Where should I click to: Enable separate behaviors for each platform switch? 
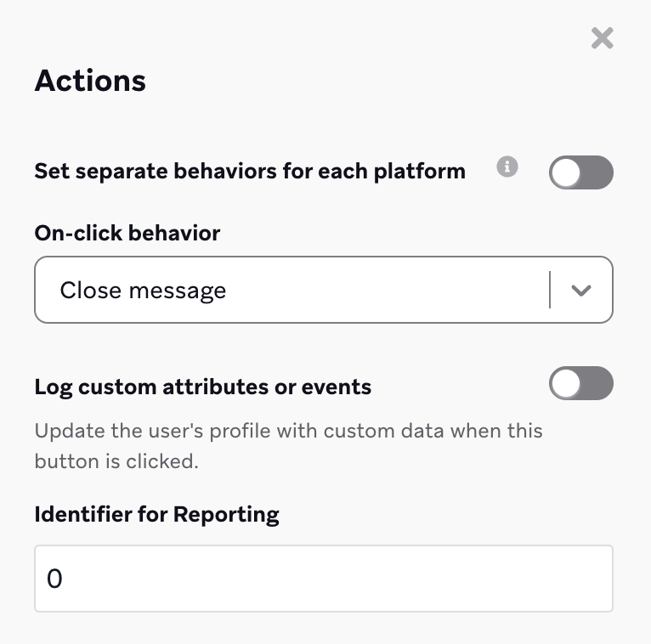pos(580,172)
